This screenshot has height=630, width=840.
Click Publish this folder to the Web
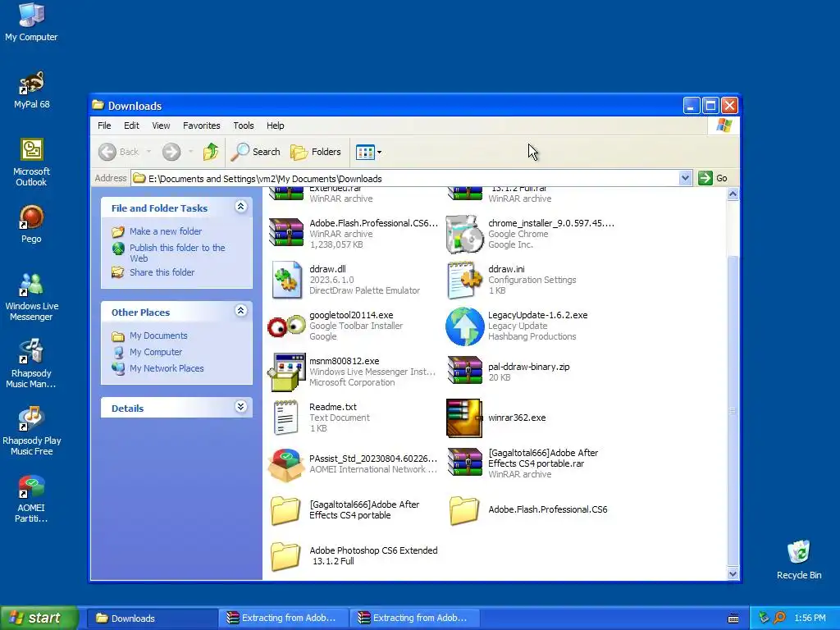(x=177, y=253)
